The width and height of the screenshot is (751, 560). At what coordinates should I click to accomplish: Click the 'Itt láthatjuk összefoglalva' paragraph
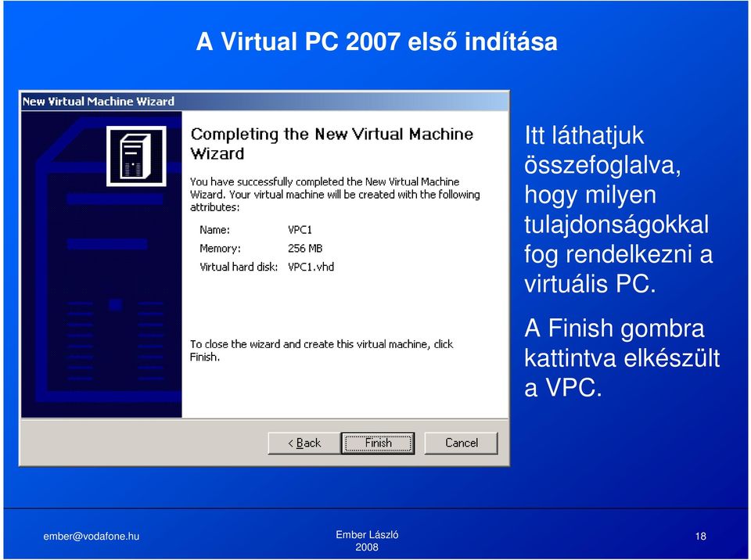pyautogui.click(x=618, y=209)
